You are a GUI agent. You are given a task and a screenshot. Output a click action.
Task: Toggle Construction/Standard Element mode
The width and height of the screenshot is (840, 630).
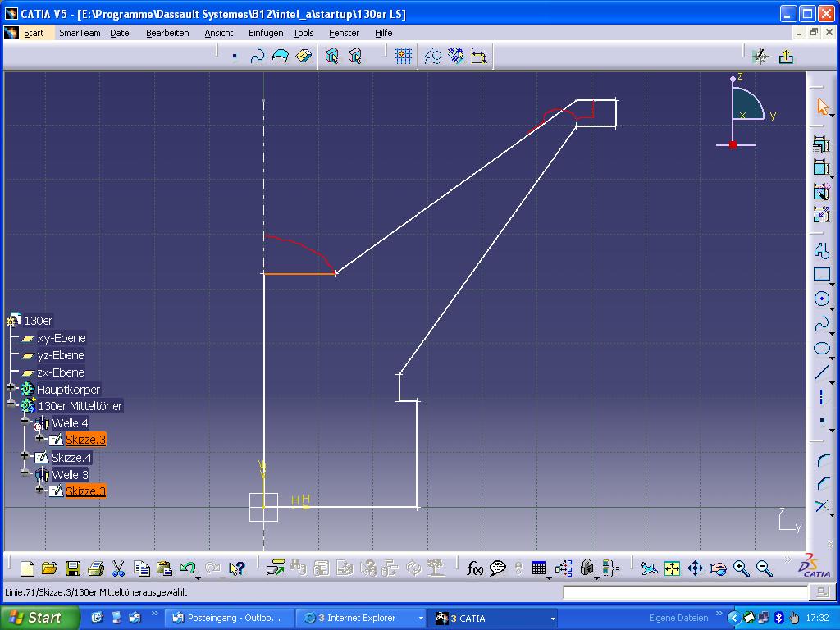tap(432, 57)
